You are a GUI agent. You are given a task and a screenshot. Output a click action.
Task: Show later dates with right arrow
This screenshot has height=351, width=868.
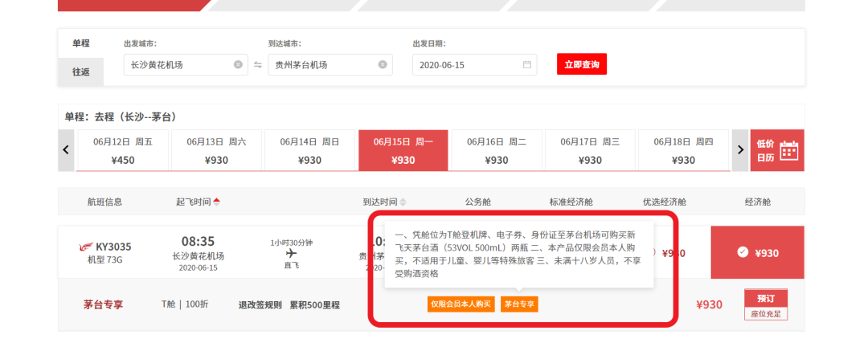click(740, 150)
